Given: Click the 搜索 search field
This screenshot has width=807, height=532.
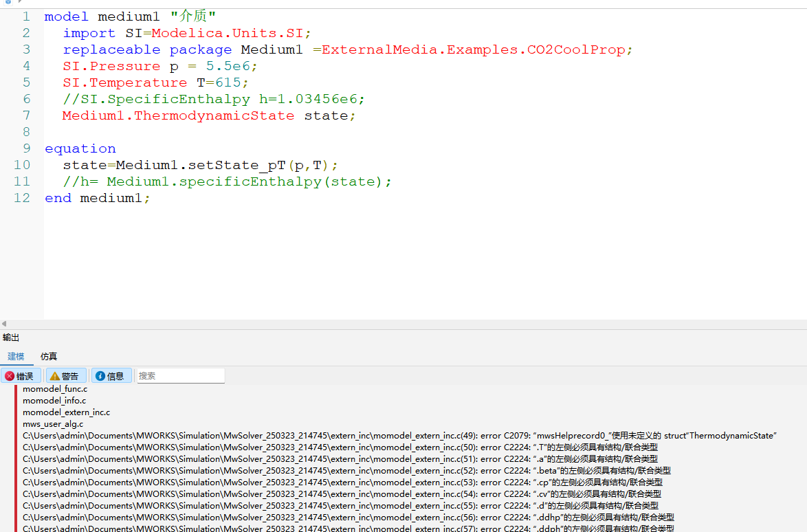Looking at the screenshot, I should pyautogui.click(x=179, y=376).
